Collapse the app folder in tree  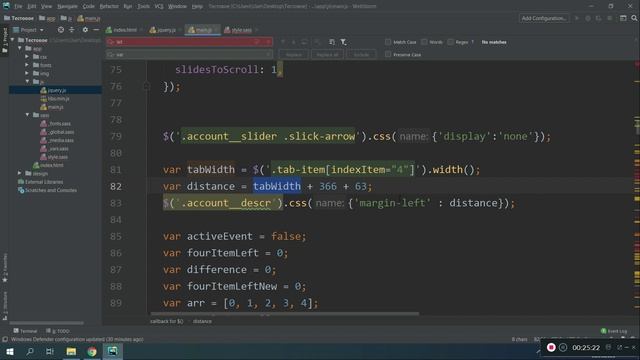click(x=20, y=48)
